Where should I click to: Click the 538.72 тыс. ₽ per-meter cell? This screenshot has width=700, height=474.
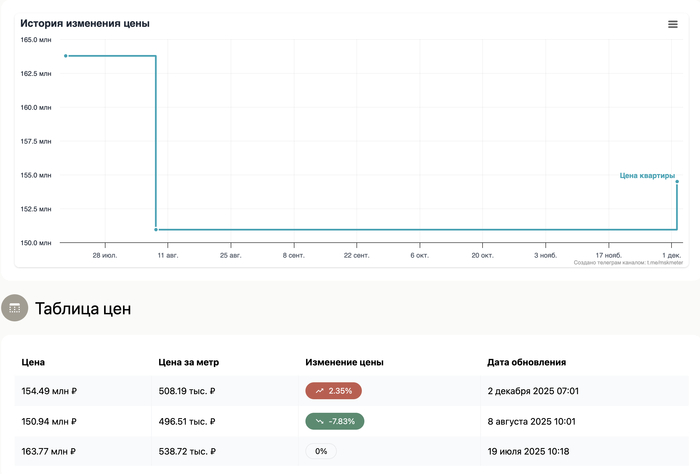coord(187,451)
